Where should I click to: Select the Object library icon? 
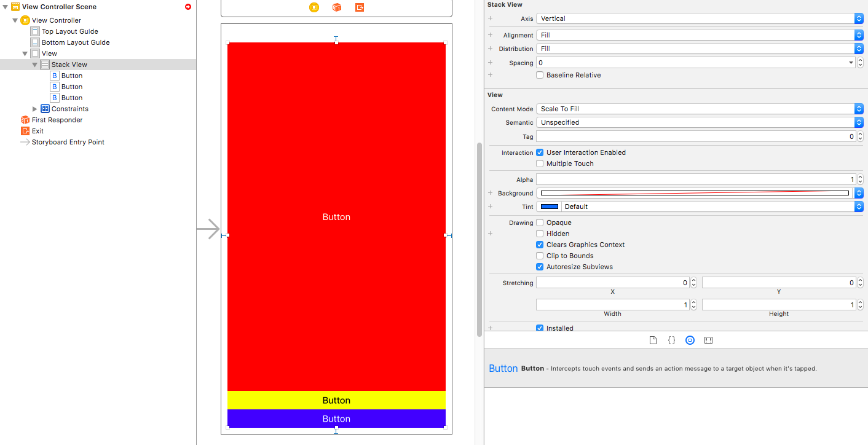(690, 340)
